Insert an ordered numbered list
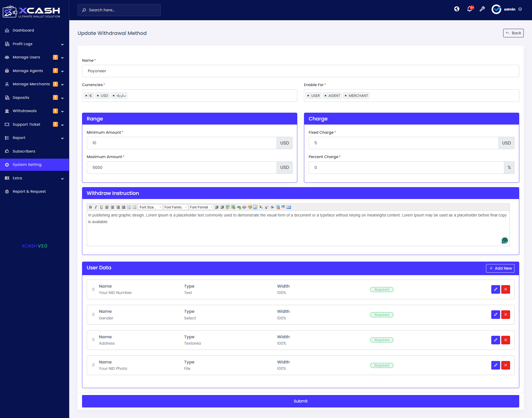Screen dimensions: 532x418 (129, 207)
